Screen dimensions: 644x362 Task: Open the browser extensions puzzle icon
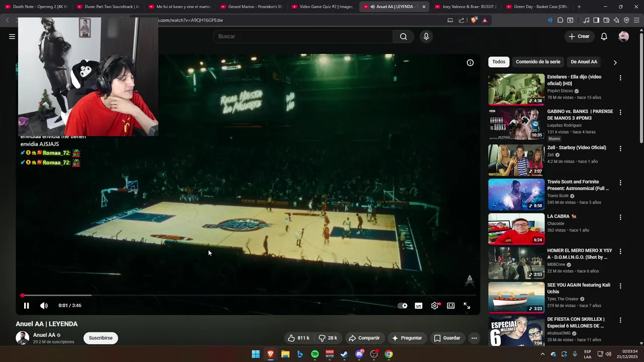coord(560,20)
